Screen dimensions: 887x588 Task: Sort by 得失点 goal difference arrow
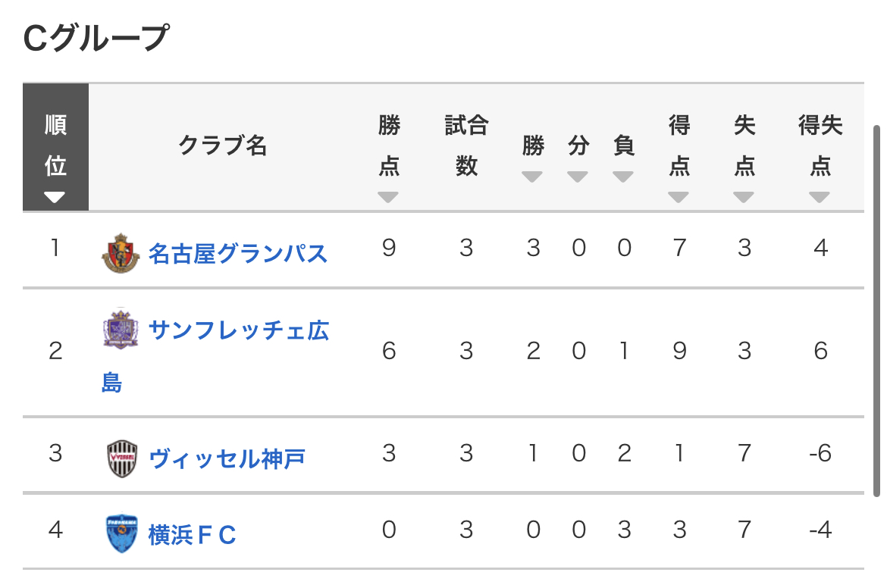tap(819, 197)
